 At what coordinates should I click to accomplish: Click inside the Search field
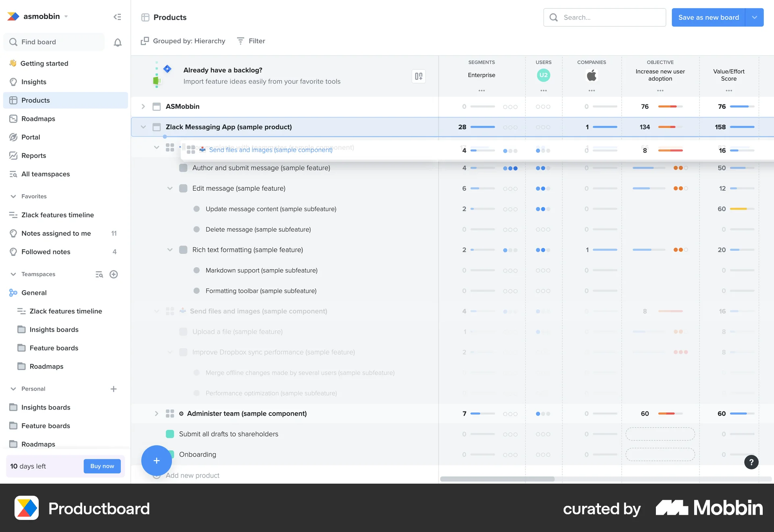pyautogui.click(x=605, y=17)
